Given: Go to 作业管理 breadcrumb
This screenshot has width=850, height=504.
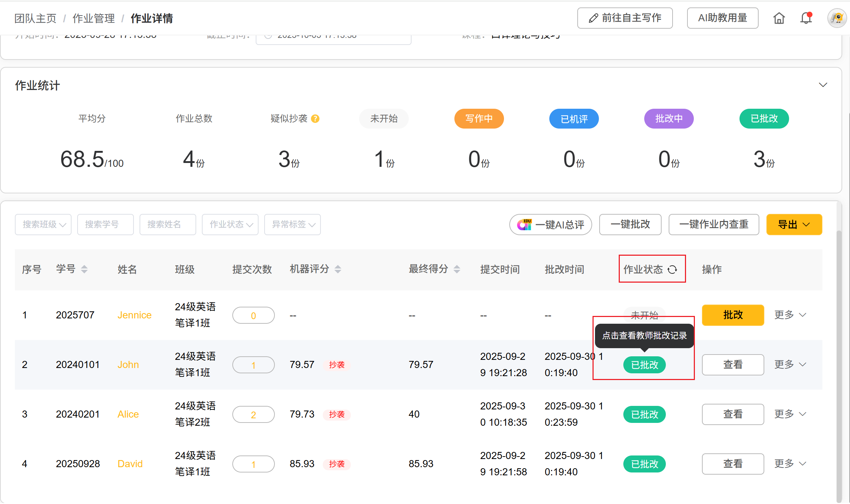Looking at the screenshot, I should 93,18.
